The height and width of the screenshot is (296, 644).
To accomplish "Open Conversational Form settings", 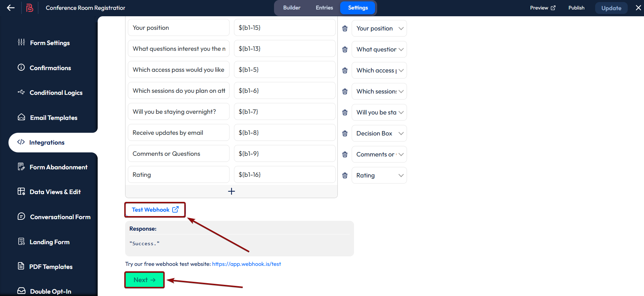I will click(60, 217).
